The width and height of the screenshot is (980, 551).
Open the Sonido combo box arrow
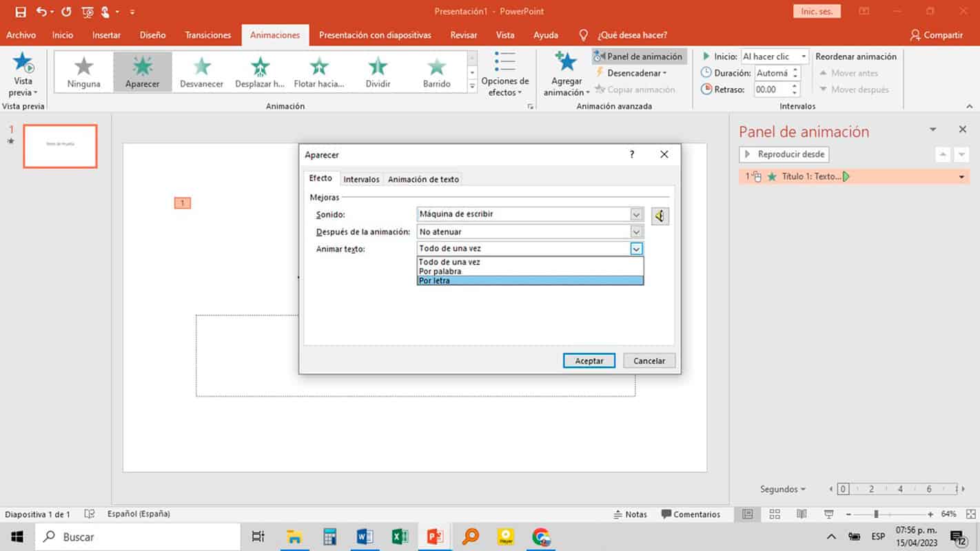(637, 214)
